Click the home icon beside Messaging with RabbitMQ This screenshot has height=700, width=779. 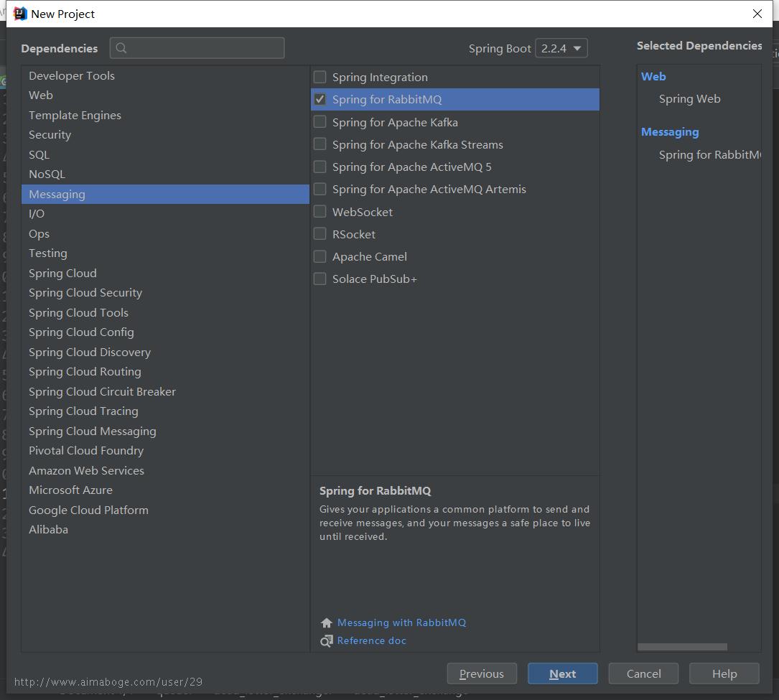(327, 623)
